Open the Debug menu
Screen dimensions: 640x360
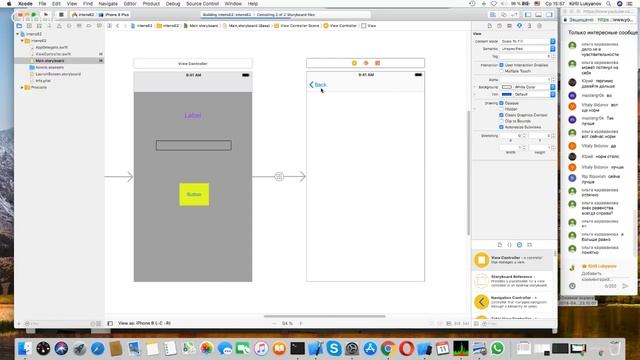173,4
